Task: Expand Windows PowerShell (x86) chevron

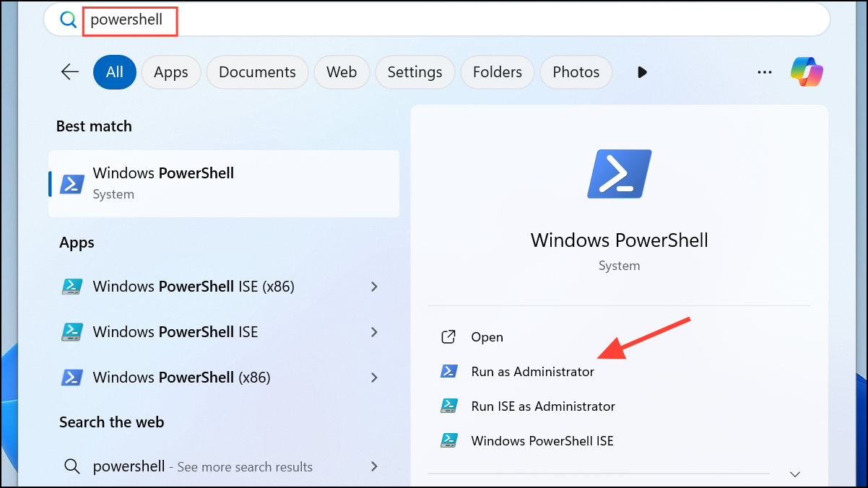Action: pos(374,377)
